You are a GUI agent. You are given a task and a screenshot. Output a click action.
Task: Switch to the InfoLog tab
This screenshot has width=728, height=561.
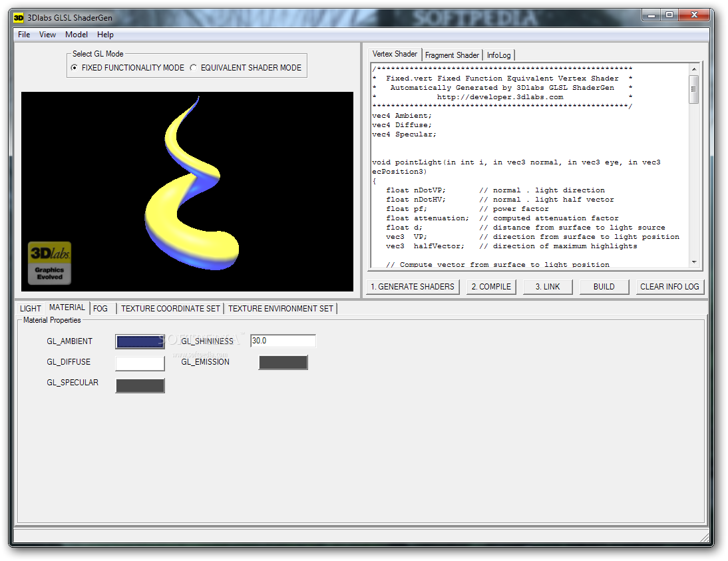pos(498,55)
